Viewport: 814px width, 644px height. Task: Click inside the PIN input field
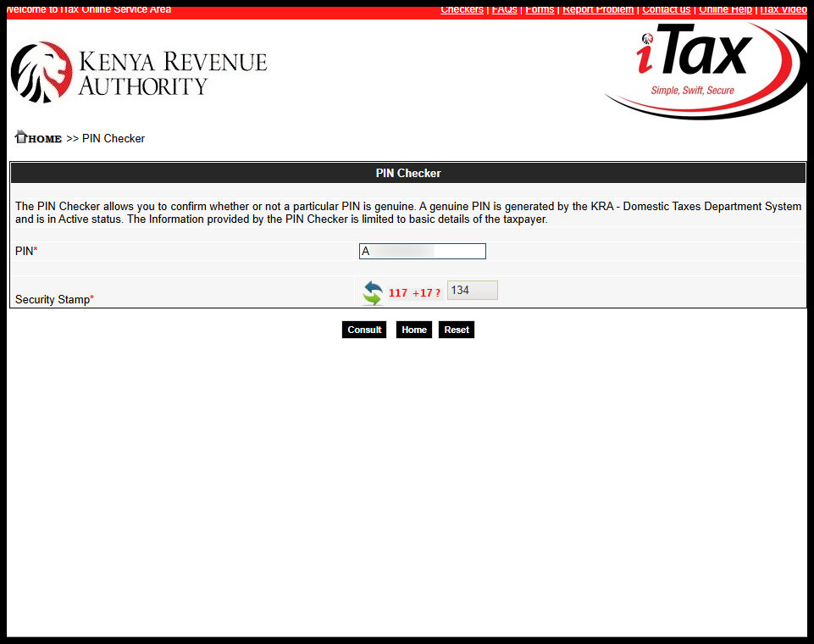pyautogui.click(x=422, y=251)
